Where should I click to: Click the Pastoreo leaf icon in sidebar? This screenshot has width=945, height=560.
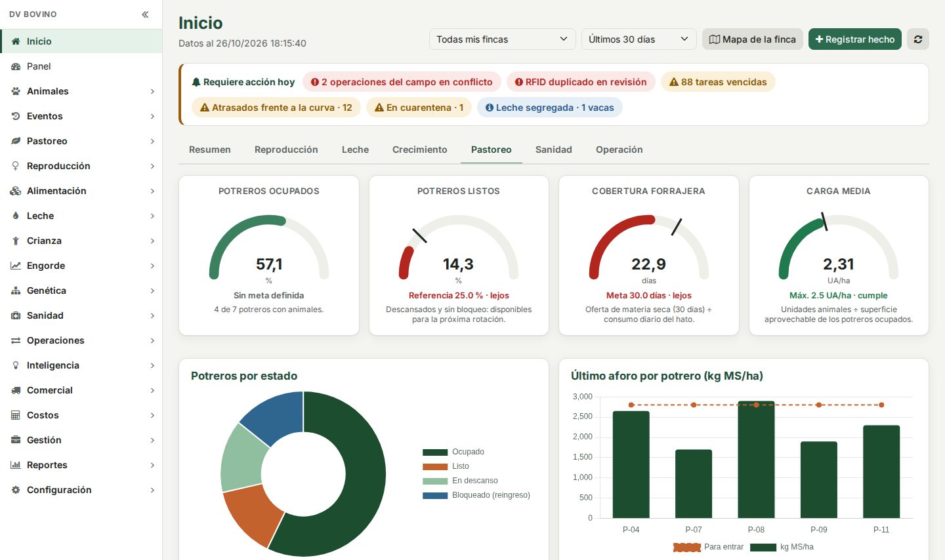pos(16,141)
